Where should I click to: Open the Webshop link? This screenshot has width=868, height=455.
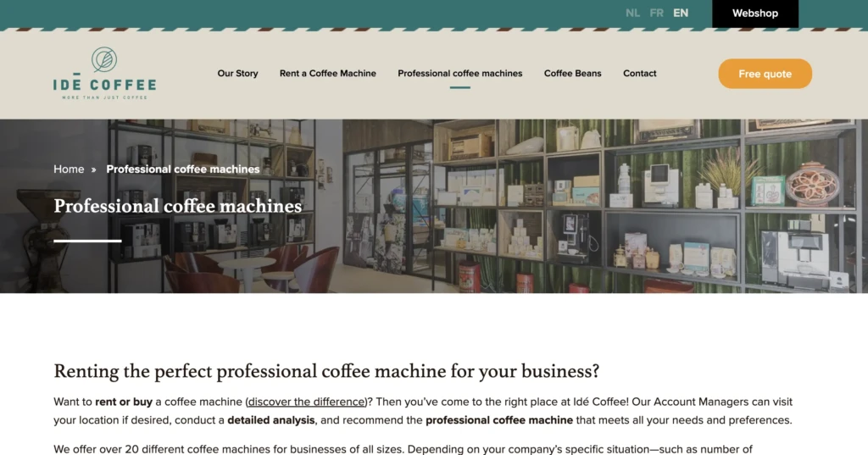click(x=755, y=14)
